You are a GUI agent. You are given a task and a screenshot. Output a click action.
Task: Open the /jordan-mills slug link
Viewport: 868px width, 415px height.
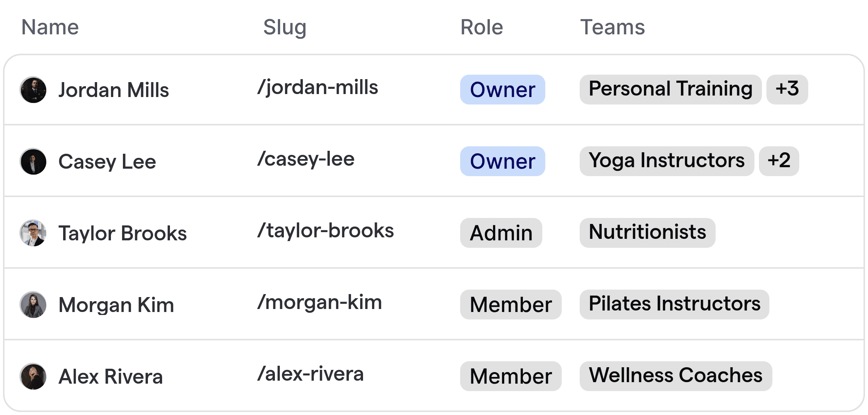click(x=318, y=87)
